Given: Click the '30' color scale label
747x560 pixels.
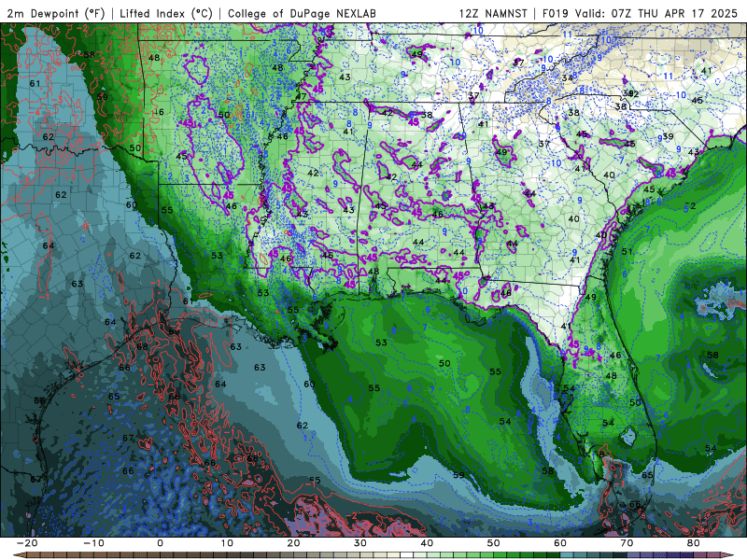Looking at the screenshot, I should (360, 543).
